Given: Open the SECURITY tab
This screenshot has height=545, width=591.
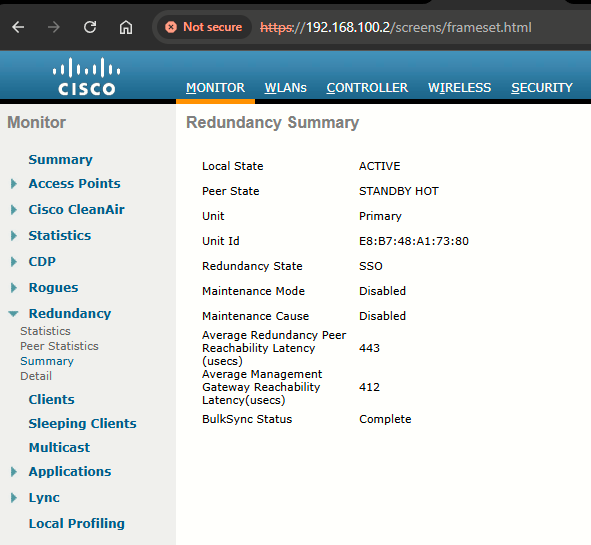Looking at the screenshot, I should tap(542, 88).
